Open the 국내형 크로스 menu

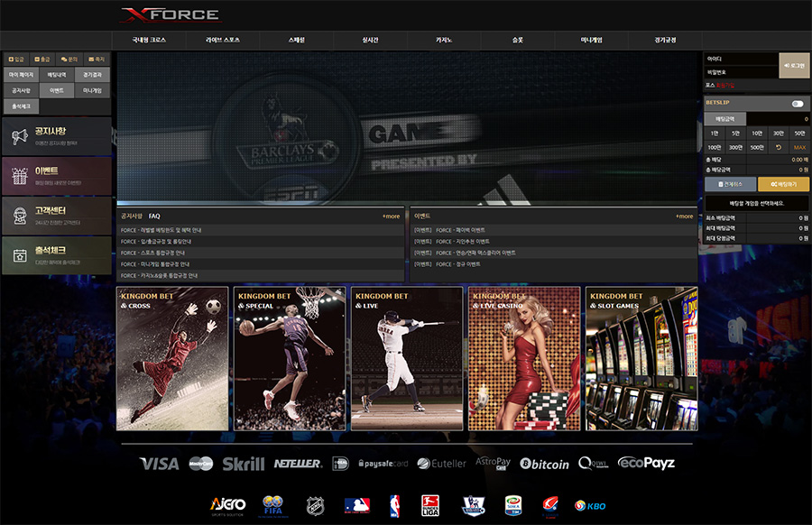pos(149,40)
